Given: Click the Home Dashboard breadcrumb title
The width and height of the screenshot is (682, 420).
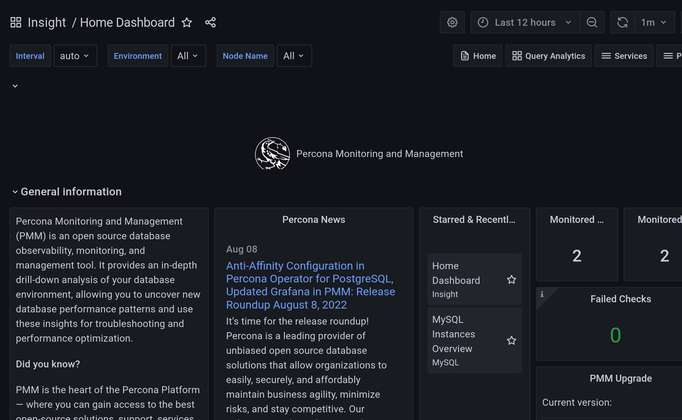Looking at the screenshot, I should 127,23.
